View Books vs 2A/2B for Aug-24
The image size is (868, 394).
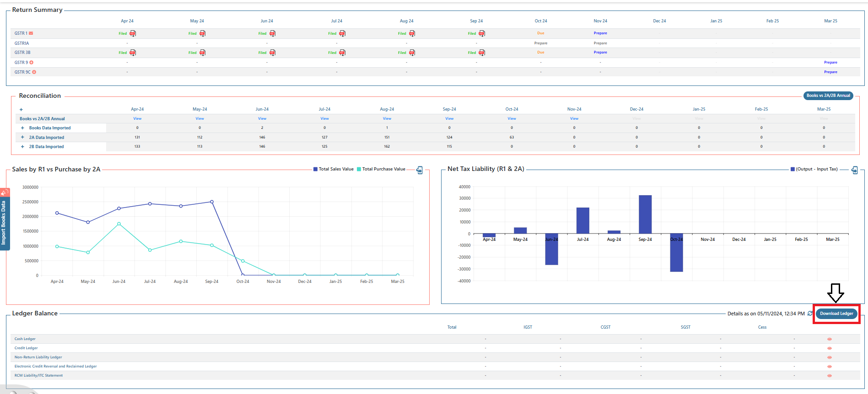(387, 119)
